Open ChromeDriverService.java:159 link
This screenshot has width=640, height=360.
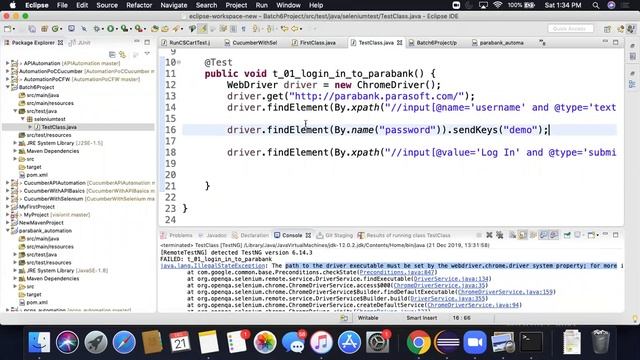point(505,292)
